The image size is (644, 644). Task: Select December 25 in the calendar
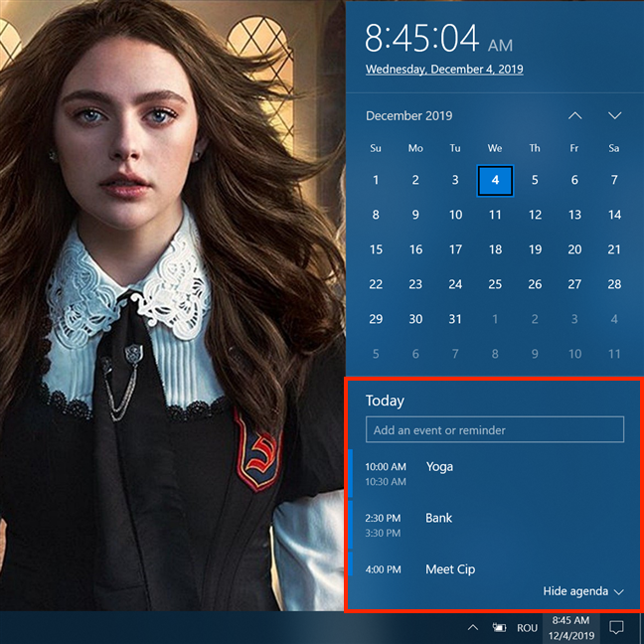pos(495,284)
